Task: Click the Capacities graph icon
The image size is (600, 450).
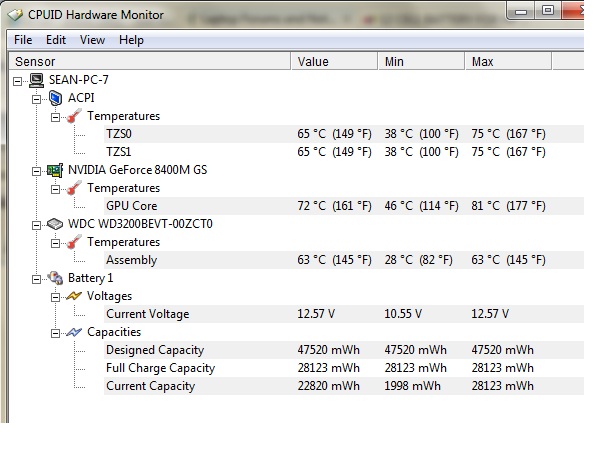Action: (74, 332)
